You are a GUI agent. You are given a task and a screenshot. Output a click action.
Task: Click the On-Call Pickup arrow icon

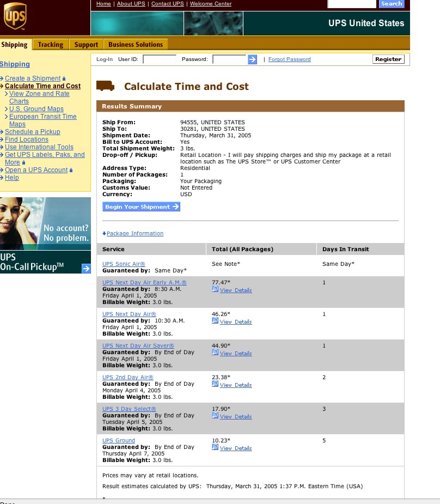[86, 269]
